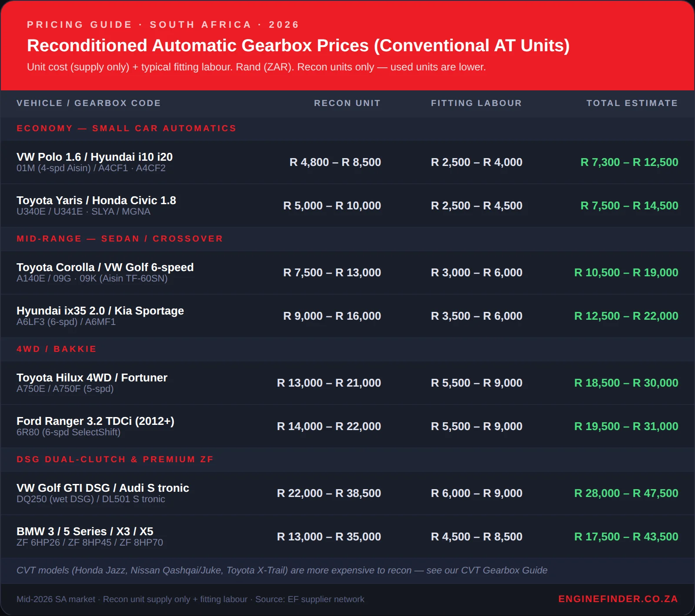Open the ENGINEFINDER.CO.ZA site label
Screen dimensions: 695x616
click(618, 599)
